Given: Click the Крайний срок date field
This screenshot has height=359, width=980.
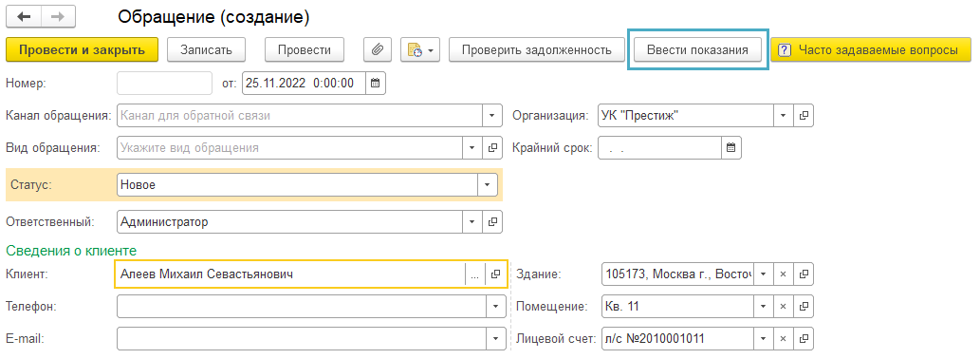Looking at the screenshot, I should [659, 148].
